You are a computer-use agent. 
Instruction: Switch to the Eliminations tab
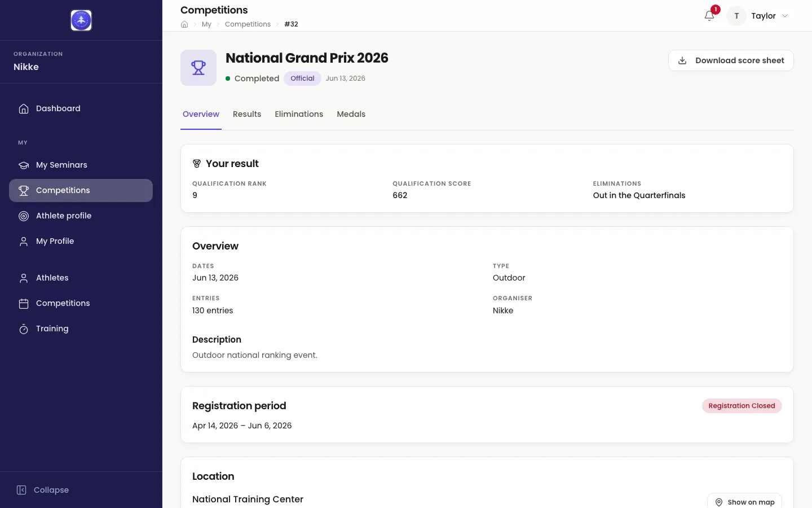click(299, 114)
